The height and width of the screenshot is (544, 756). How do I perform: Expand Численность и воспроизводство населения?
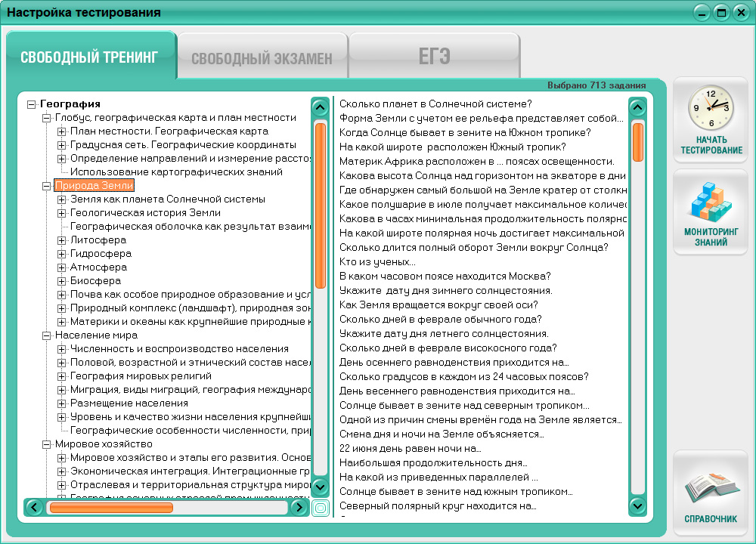click(x=62, y=349)
